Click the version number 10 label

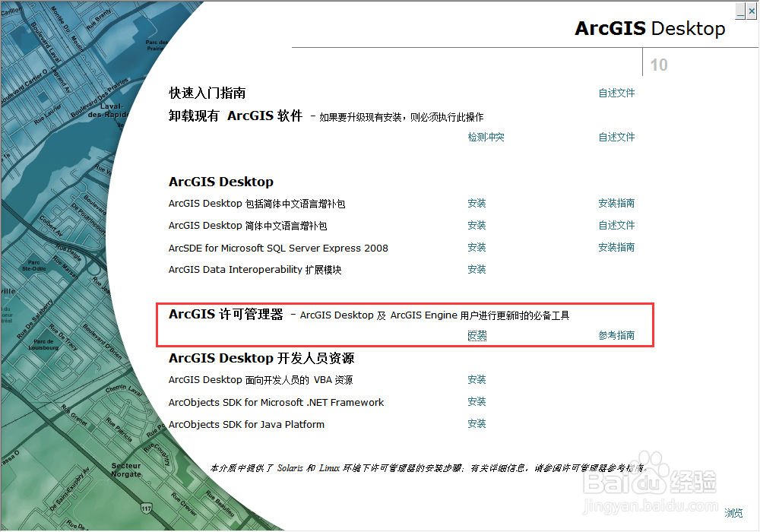(659, 65)
